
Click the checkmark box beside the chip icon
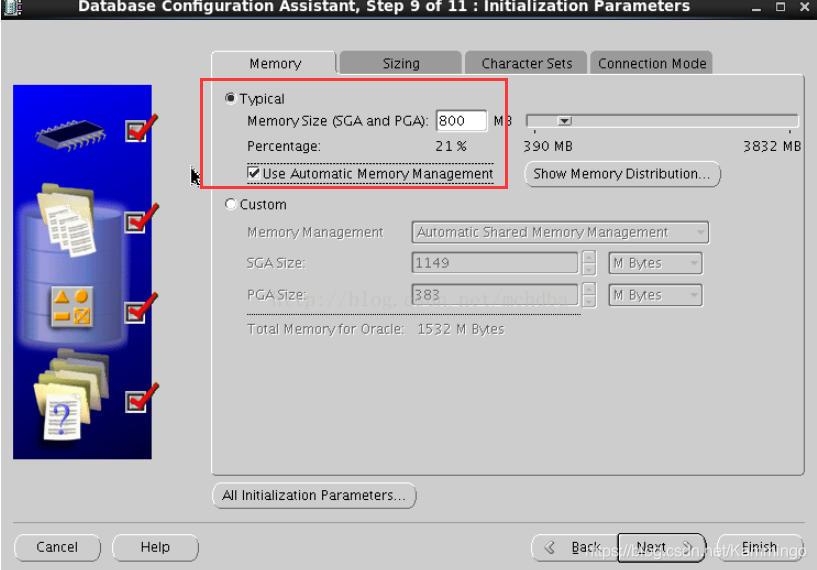coord(135,131)
